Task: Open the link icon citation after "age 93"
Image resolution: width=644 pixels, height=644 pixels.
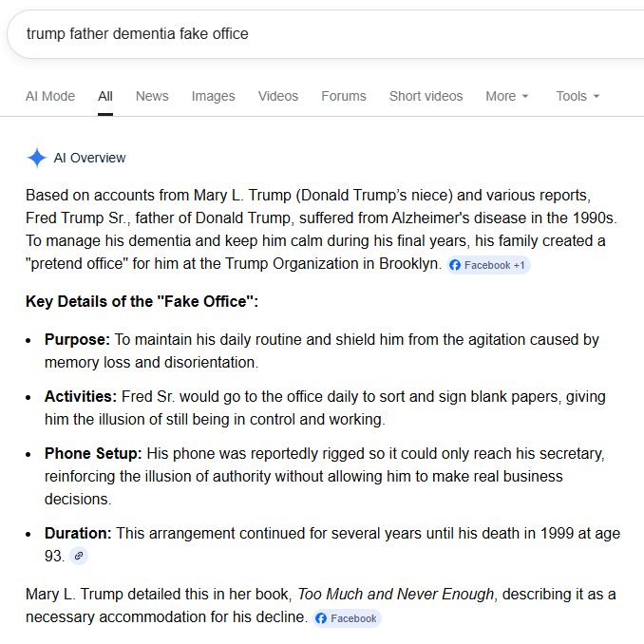Action: pyautogui.click(x=80, y=556)
